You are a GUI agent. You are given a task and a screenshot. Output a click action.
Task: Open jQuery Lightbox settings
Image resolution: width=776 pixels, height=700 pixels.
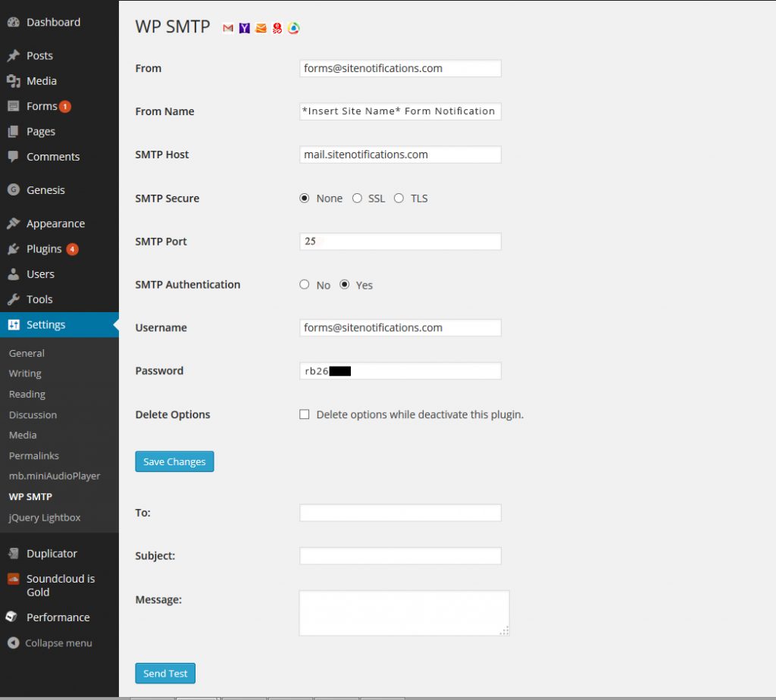coord(45,517)
